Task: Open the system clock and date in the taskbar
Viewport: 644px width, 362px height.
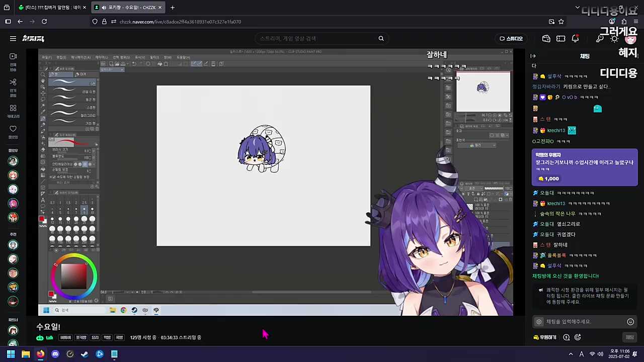Action: 620,354
